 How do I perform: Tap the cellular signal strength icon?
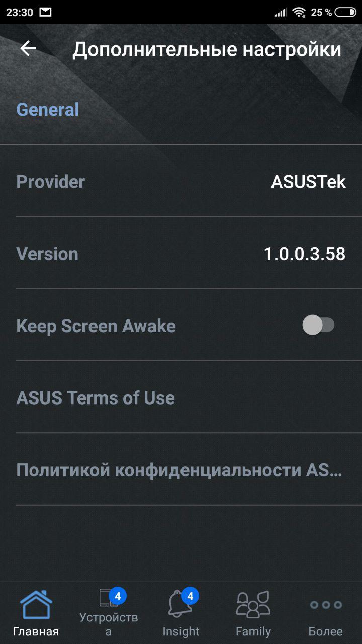[x=281, y=12]
